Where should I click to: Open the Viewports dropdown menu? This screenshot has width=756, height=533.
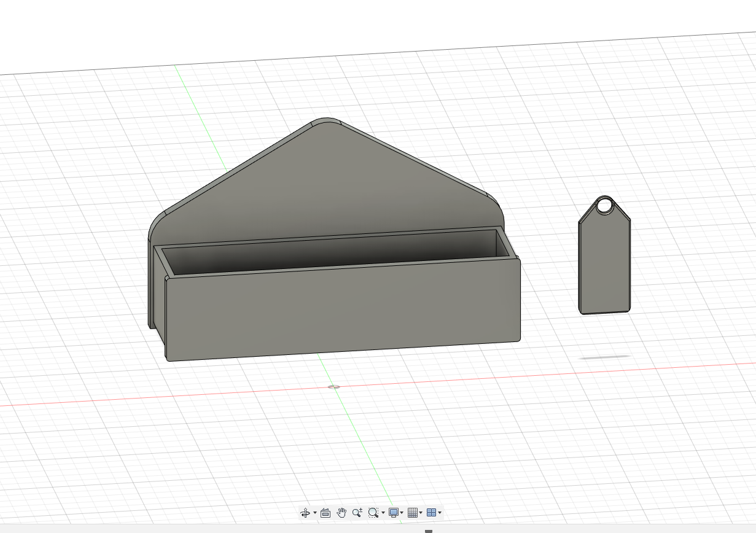tap(440, 513)
